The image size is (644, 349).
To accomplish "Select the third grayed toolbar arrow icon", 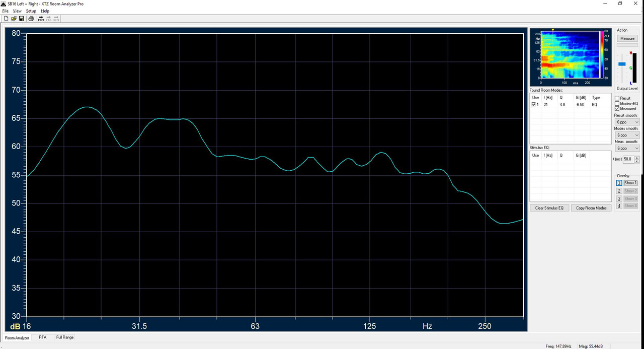I will (x=56, y=19).
